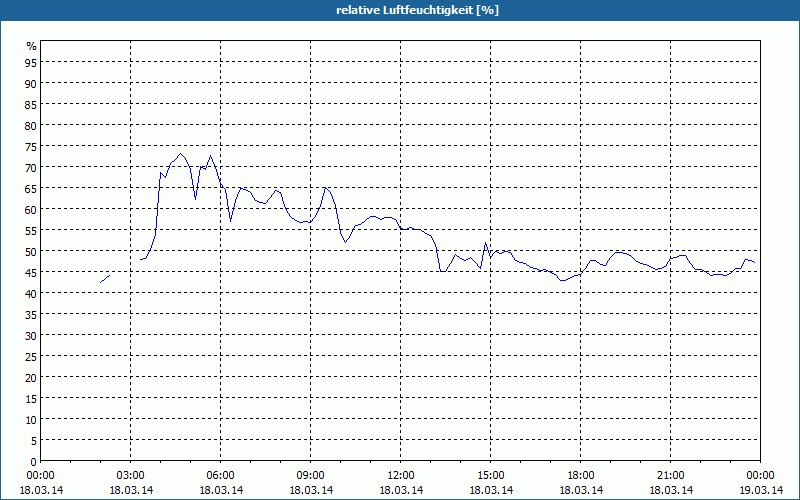
Task: Select the 25 value on the y-axis
Action: tap(31, 356)
